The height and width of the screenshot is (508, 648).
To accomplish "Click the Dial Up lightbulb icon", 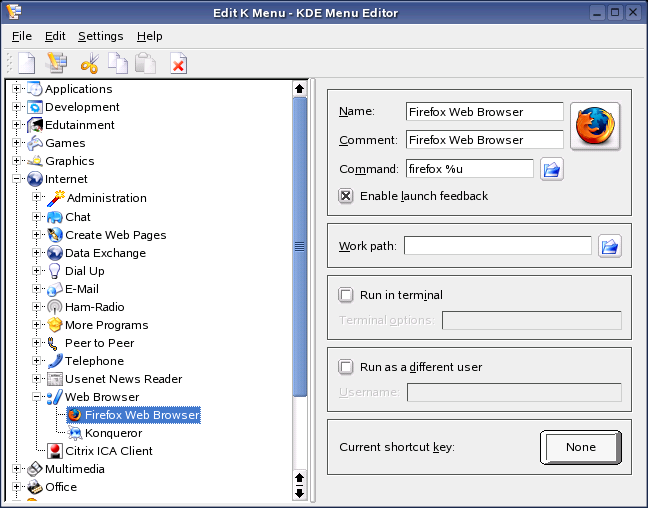I will (x=55, y=271).
